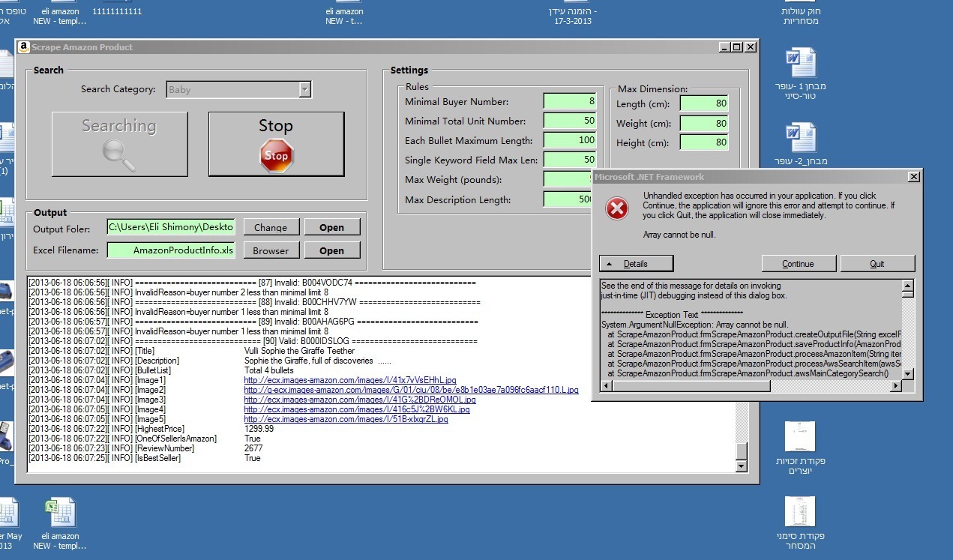Open the Image1 link 41x7vVsEHhL.jpg

(350, 380)
